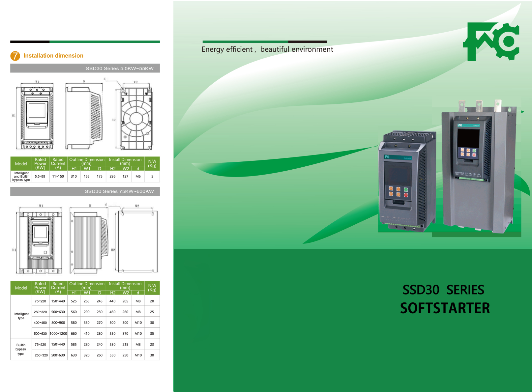Select the front view diagram of the 75KW~630KW unit
This screenshot has height=392, width=532.
[40, 242]
